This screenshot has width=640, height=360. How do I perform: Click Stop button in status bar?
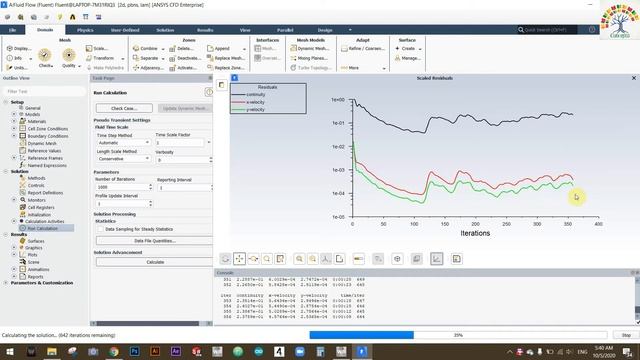pos(626,335)
